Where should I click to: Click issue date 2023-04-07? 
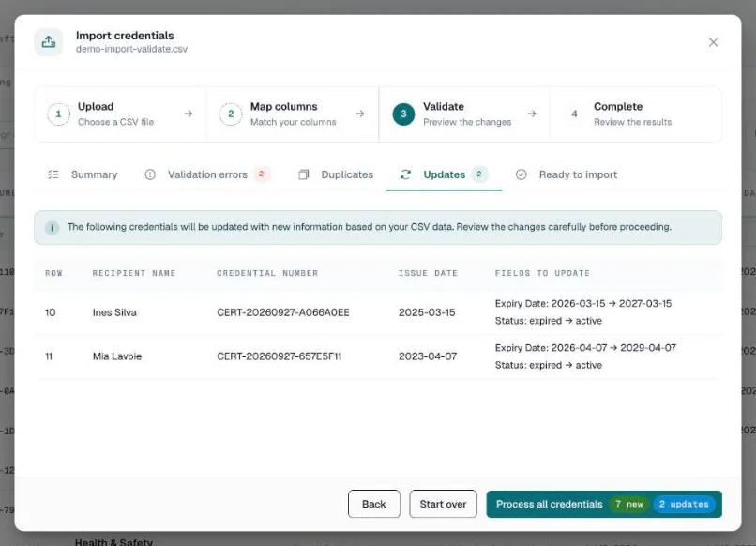427,356
